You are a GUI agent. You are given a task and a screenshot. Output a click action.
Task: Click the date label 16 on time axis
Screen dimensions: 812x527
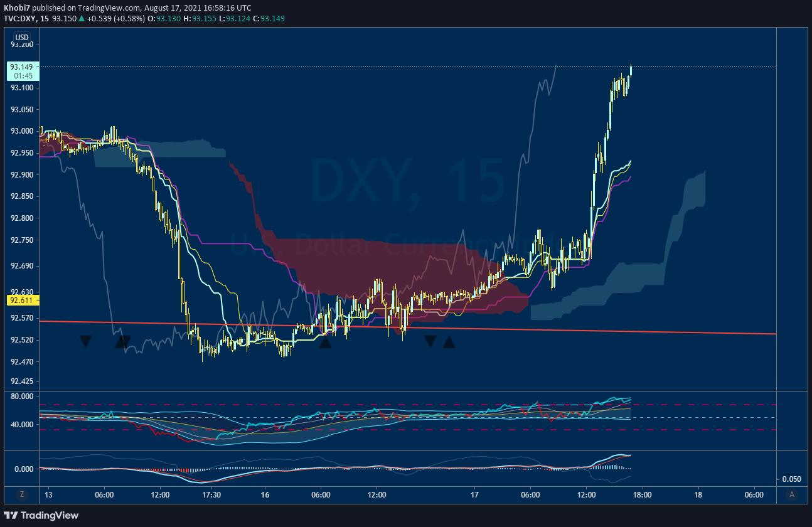coord(266,495)
